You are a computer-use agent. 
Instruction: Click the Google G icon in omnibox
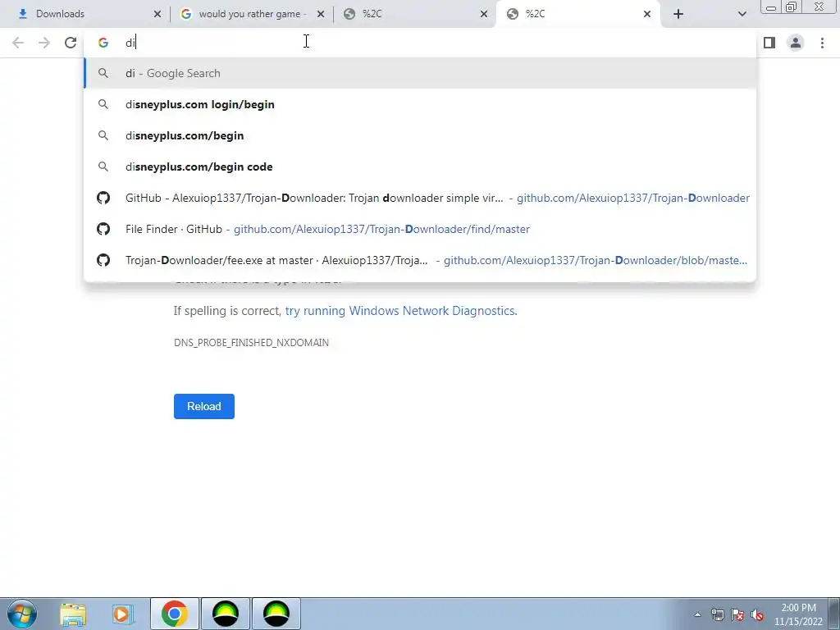pos(103,43)
